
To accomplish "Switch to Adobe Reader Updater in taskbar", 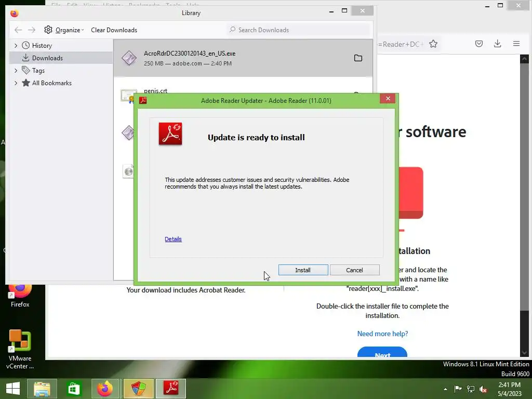I will [170, 389].
